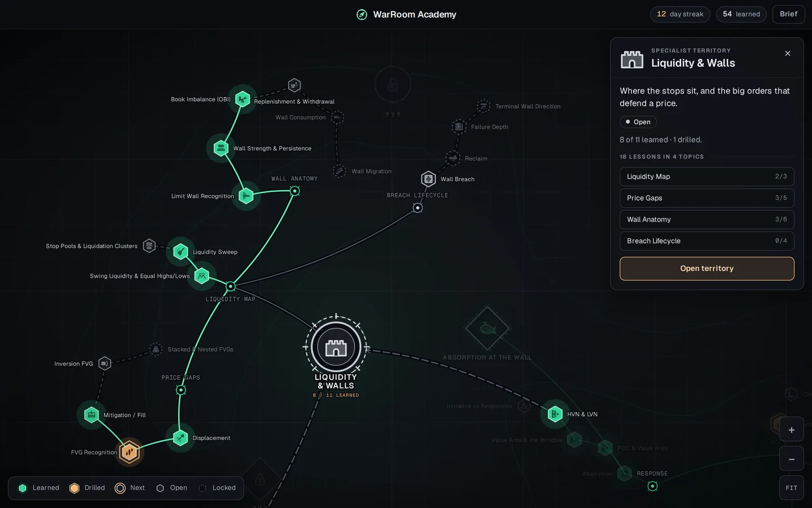Select the Mitigation / Fill node

(91, 415)
